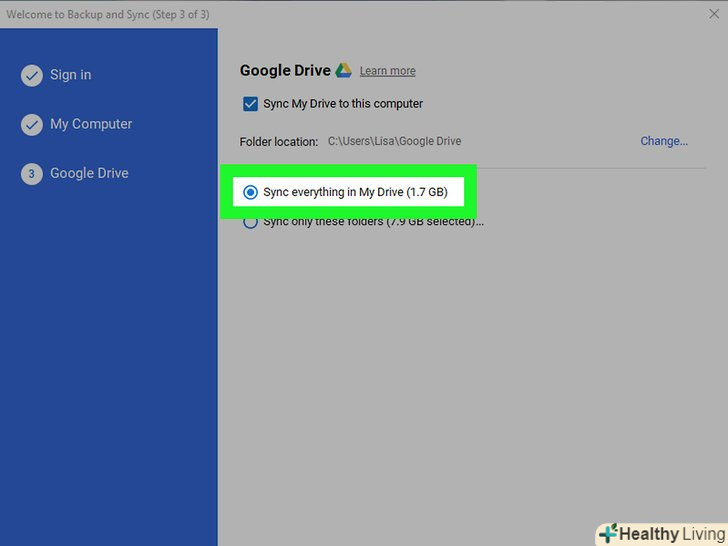Go to the My Computer step
Viewport: 728px width, 546px height.
click(91, 124)
